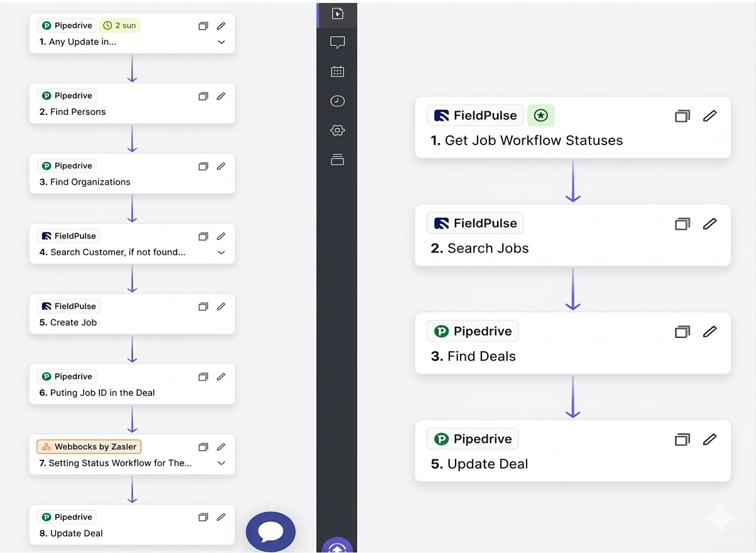The width and height of the screenshot is (756, 553).
Task: Expand the Setting Status Workflow step chevron
Action: pos(221,463)
